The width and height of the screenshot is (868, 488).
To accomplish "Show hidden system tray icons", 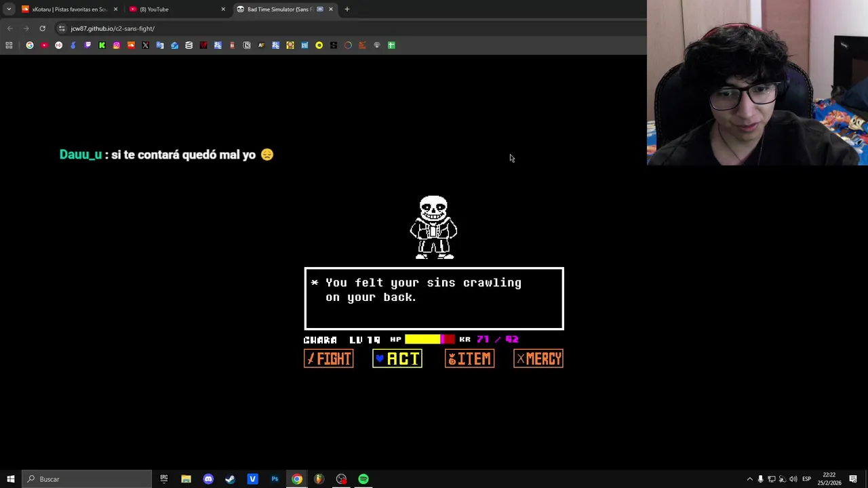I will 749,479.
